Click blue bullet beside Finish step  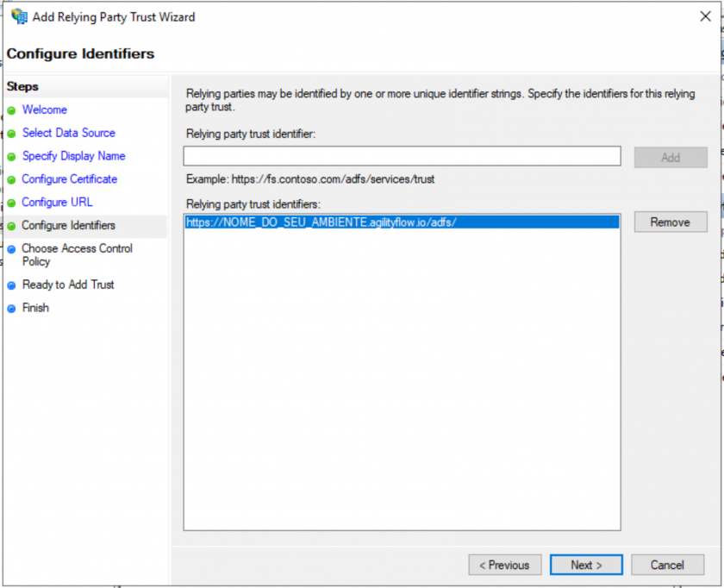[x=12, y=309]
